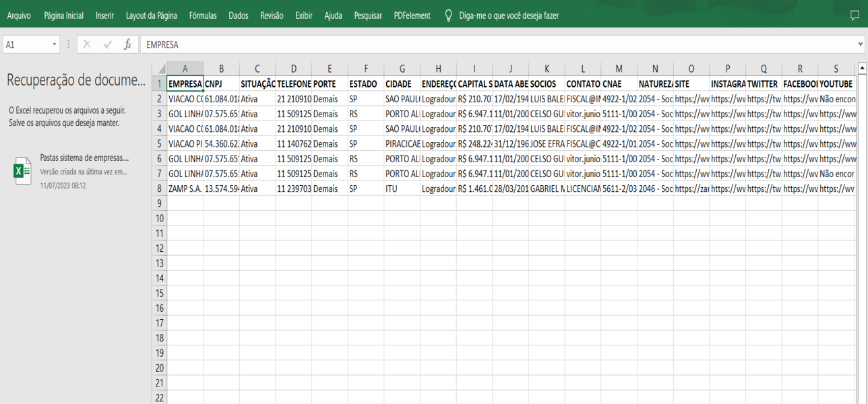Click the CNPJ header cell
The height and width of the screenshot is (404, 868).
pos(221,84)
